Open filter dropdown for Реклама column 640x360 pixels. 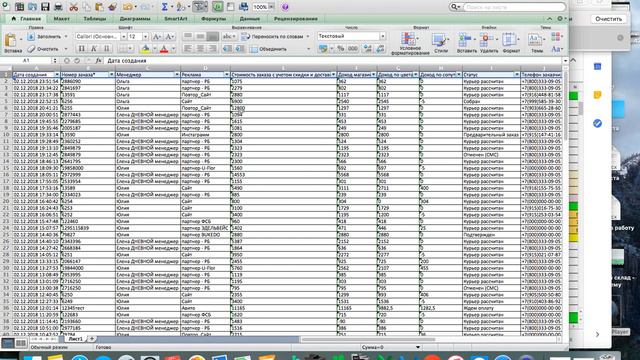click(227, 75)
